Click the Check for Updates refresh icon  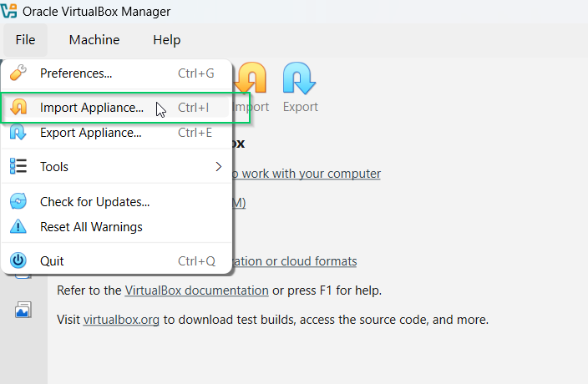pyautogui.click(x=18, y=201)
